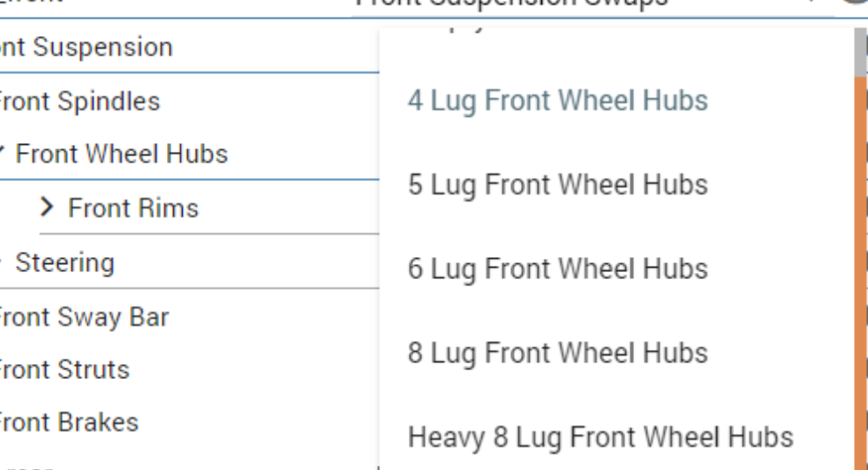Pick 5 Lug Front Wheel Hubs

point(557,185)
